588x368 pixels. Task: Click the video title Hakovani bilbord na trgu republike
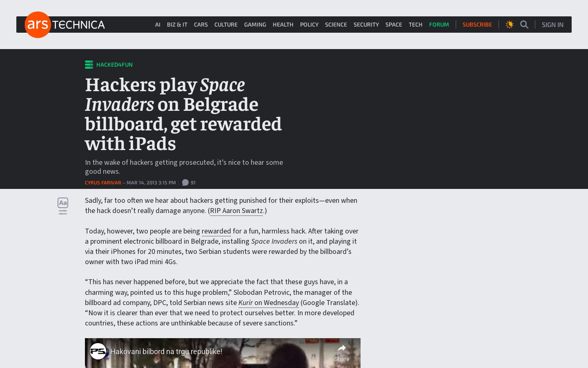pos(166,351)
